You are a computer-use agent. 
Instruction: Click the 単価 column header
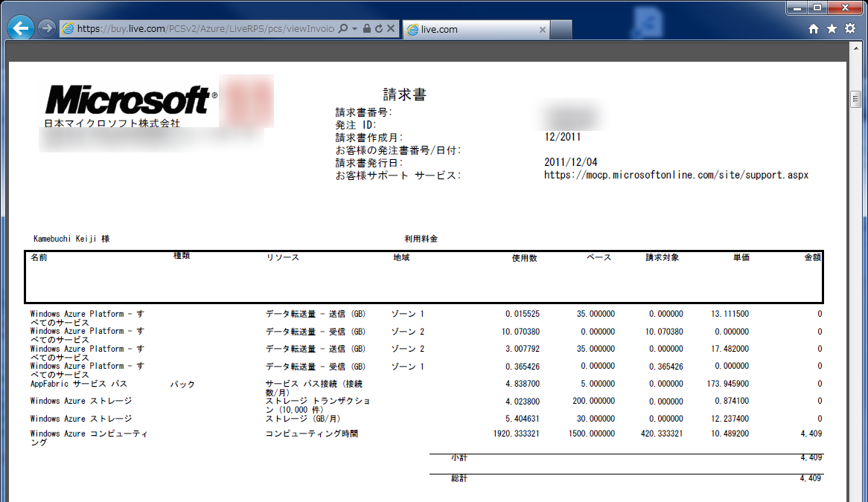(x=741, y=257)
